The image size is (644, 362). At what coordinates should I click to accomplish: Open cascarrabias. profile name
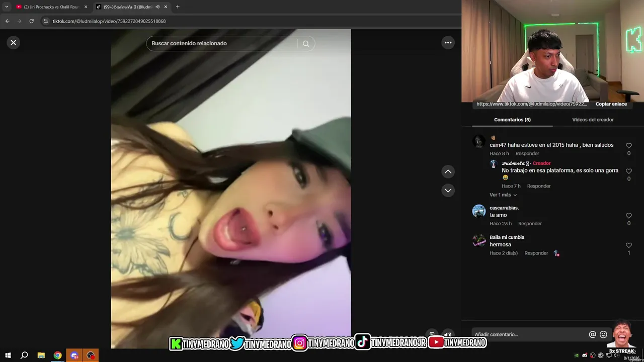(x=504, y=208)
